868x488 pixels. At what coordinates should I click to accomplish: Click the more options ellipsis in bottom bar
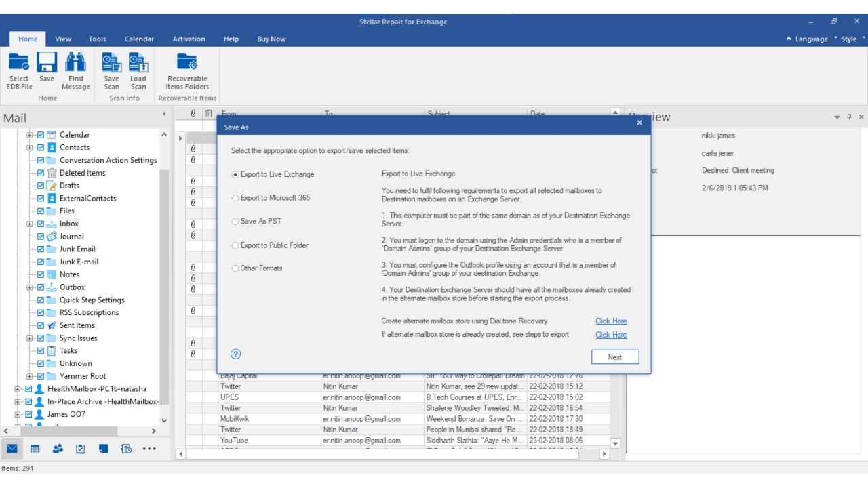pos(149,449)
